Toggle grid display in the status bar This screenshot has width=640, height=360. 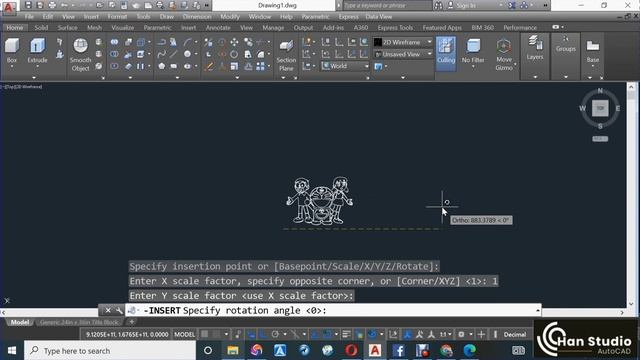[204, 334]
